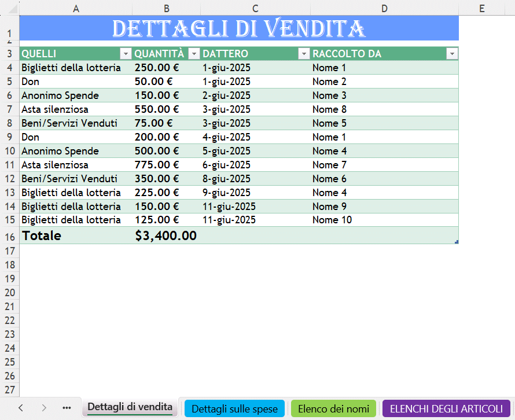Open the DATTERO filter dropdown
The image size is (515, 420).
tap(304, 53)
